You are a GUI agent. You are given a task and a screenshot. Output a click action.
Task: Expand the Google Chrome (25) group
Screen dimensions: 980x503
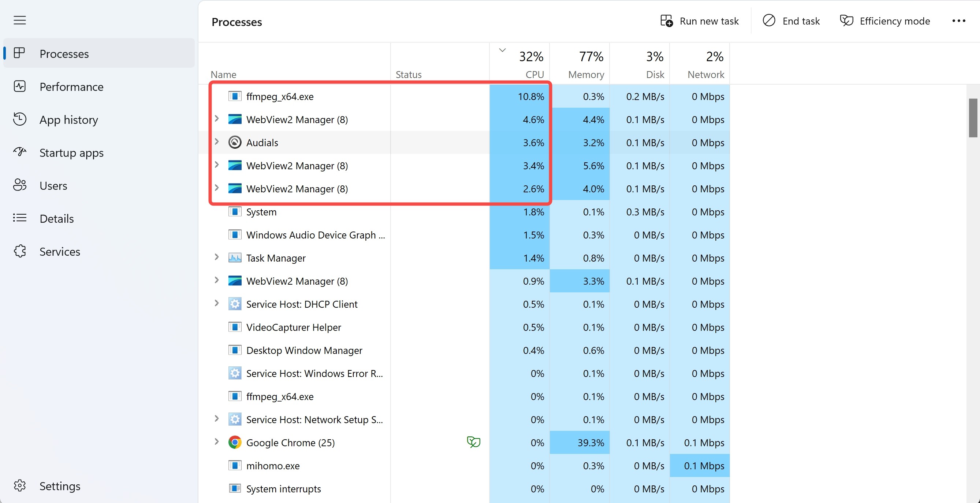217,442
